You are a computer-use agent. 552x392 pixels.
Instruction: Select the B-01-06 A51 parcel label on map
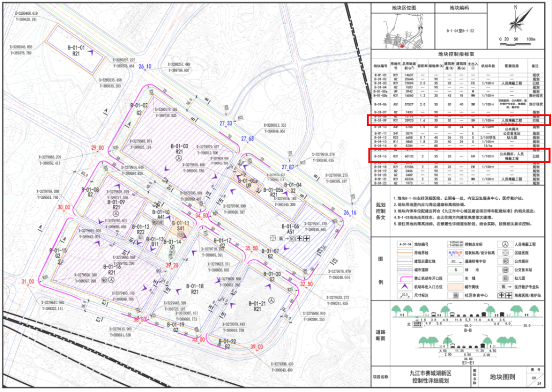click(x=290, y=229)
